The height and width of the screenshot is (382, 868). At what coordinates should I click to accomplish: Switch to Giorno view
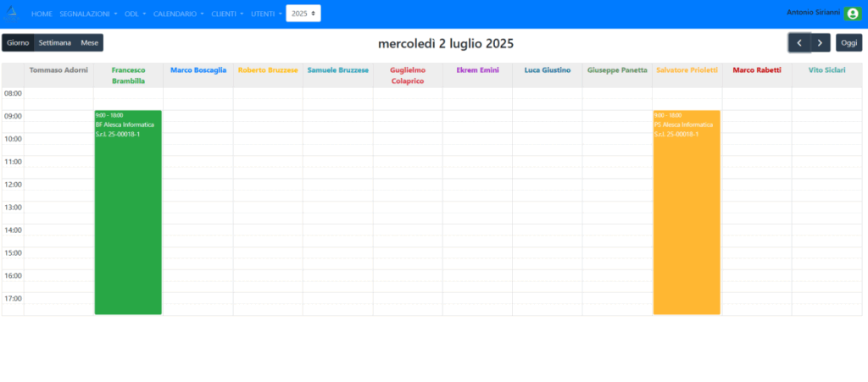[x=18, y=42]
